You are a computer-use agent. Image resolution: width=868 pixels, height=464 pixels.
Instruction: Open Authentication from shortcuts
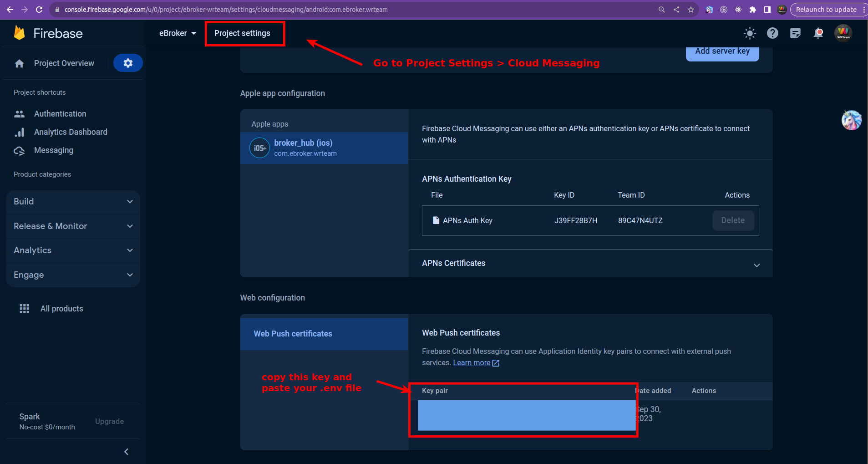click(x=60, y=114)
